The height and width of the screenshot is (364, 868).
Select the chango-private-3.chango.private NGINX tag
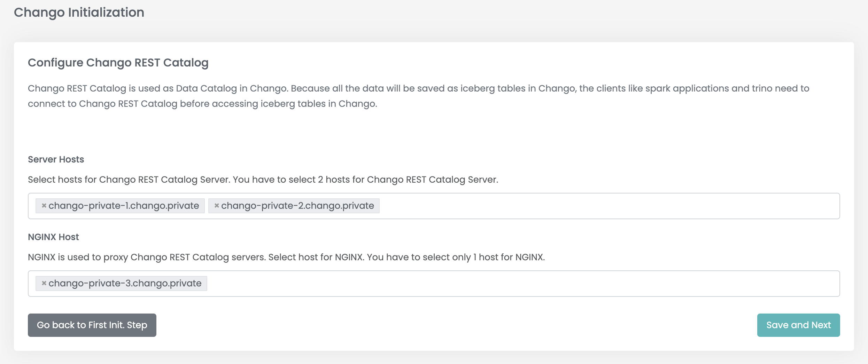pyautogui.click(x=125, y=283)
